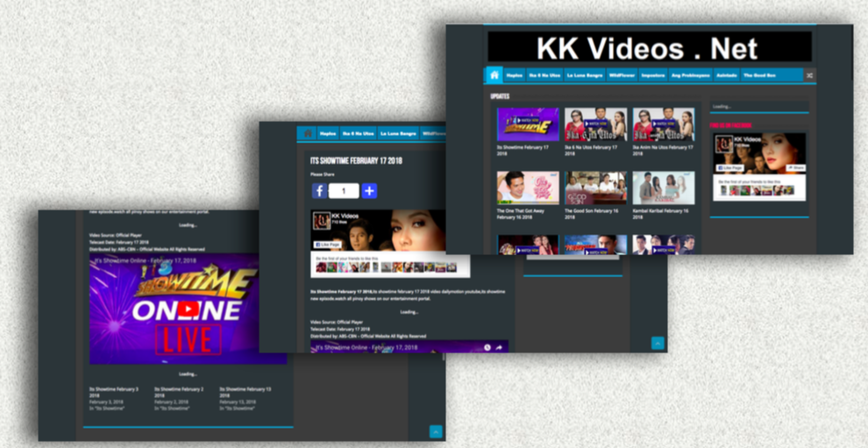This screenshot has width=868, height=448.
Task: Click the KK Videos . Net banner logo
Action: (649, 47)
